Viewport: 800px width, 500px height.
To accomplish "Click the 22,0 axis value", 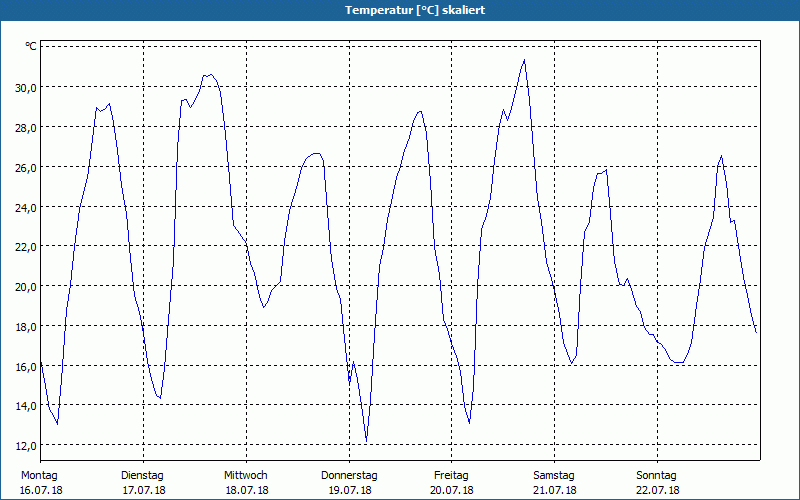I will (x=26, y=247).
